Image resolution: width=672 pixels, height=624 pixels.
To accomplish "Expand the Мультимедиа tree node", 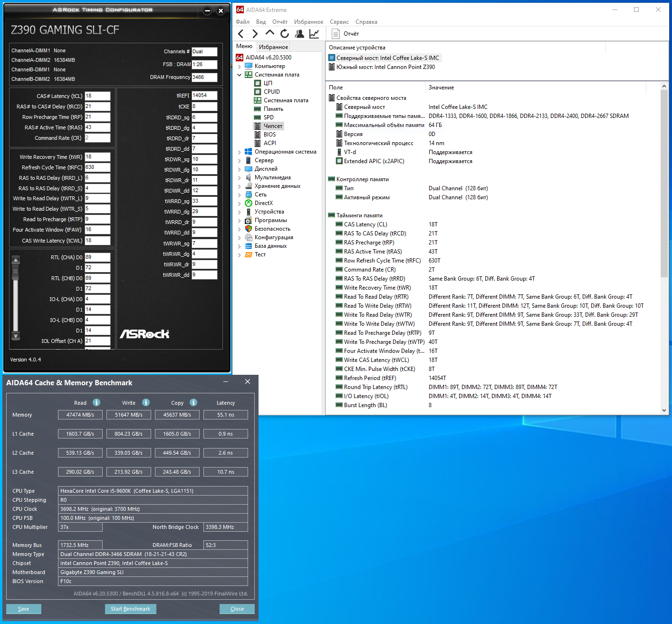I will coord(239,177).
